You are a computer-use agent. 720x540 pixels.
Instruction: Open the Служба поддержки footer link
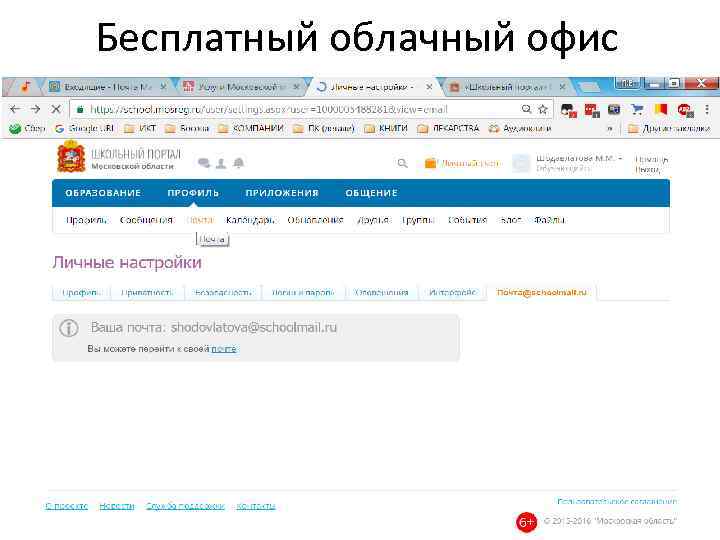tap(185, 506)
